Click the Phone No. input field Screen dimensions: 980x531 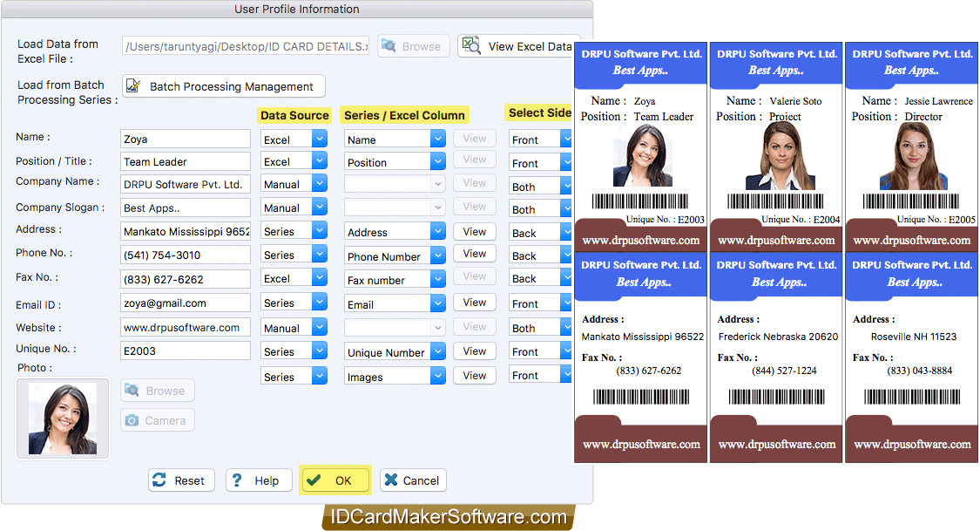(185, 255)
